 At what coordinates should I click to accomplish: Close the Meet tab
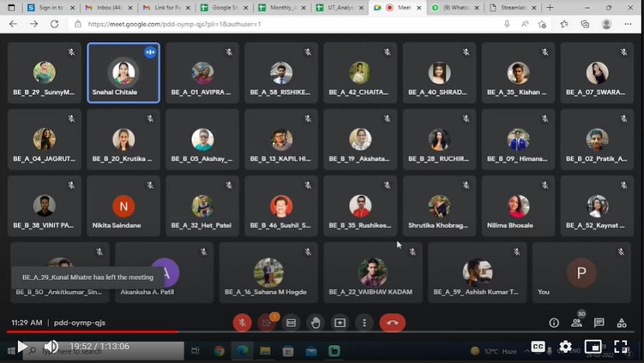point(418,8)
